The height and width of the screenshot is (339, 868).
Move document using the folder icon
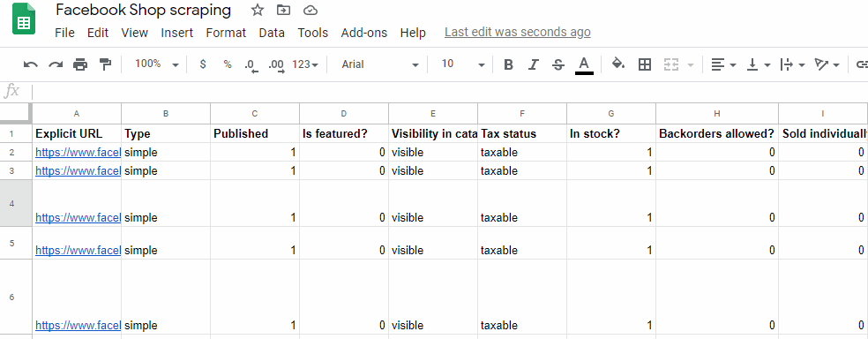tap(283, 10)
